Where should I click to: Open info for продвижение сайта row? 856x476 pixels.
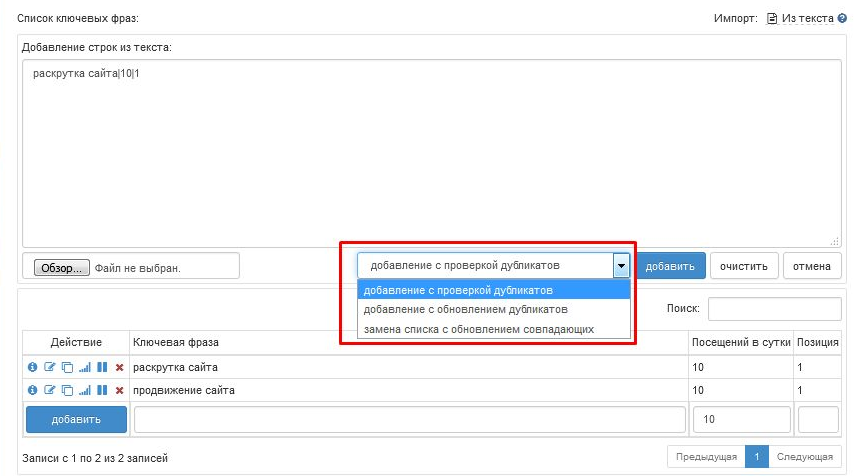[x=32, y=390]
